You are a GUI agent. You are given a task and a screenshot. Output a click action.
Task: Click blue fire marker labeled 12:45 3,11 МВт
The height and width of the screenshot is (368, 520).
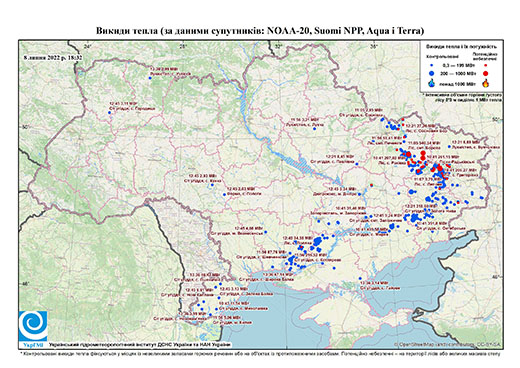[x=109, y=113]
